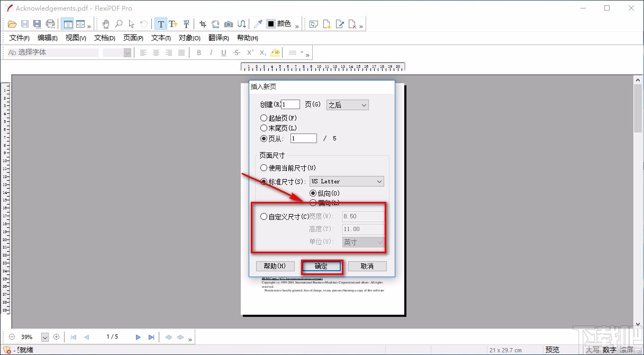This screenshot has height=355, width=644.
Task: Activate the Hand pan tool
Action: (106, 23)
